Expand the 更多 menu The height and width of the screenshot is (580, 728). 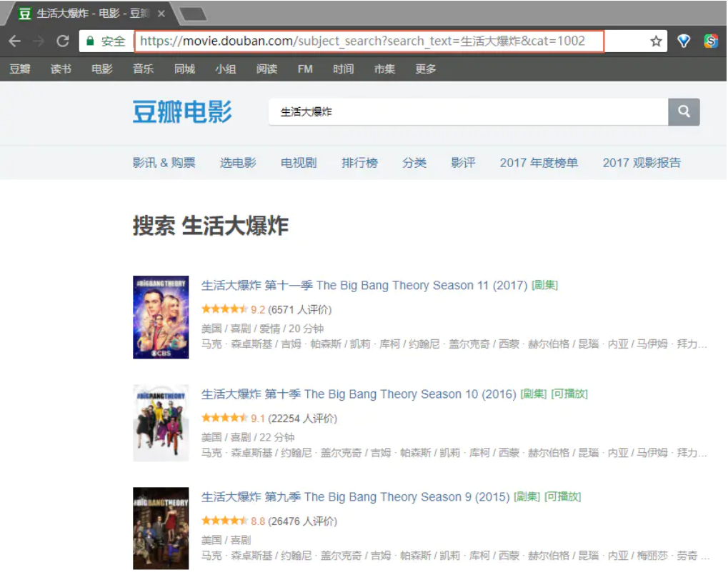[x=425, y=69]
